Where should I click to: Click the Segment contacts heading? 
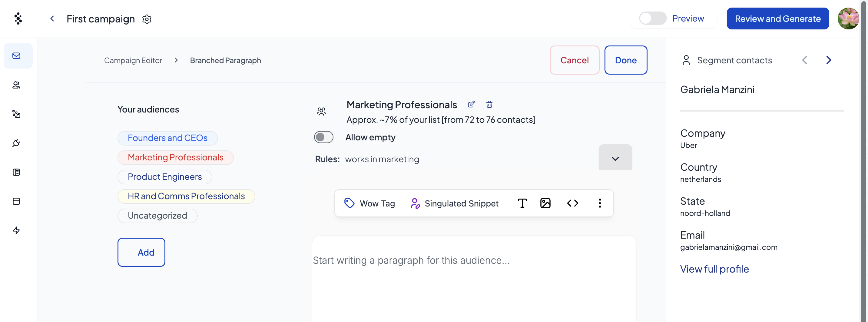pos(734,60)
